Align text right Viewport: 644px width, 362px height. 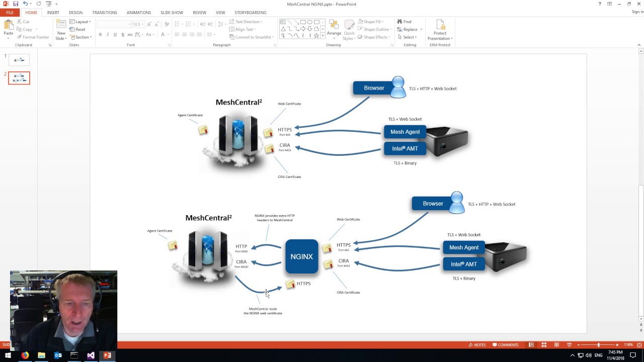pos(192,34)
